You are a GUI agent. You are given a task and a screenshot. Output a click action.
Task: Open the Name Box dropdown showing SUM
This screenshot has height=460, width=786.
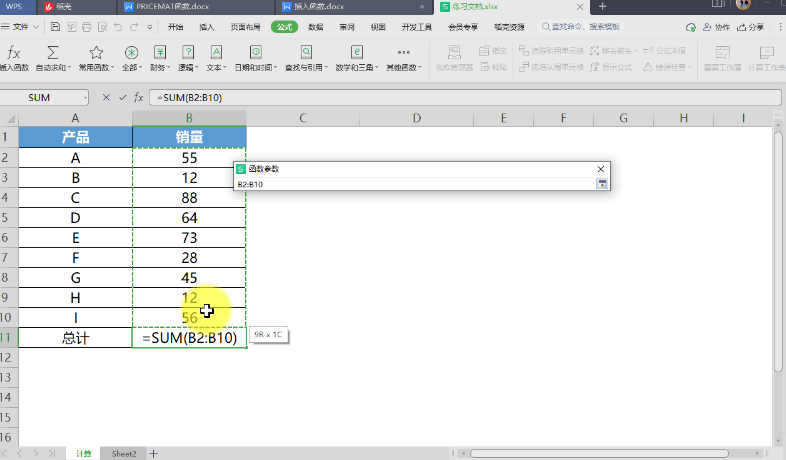[x=85, y=97]
